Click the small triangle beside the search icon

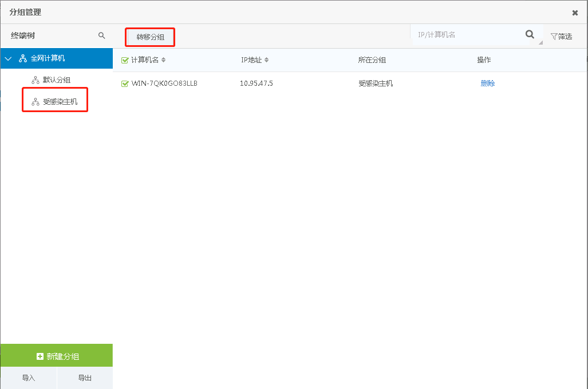(540, 42)
